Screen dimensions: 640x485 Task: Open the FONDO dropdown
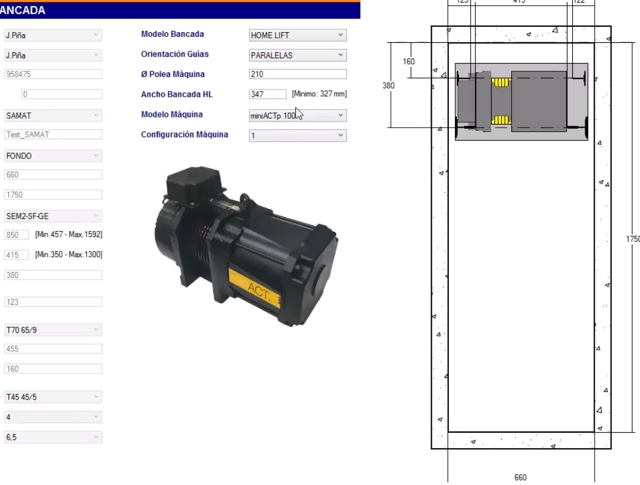tap(53, 156)
